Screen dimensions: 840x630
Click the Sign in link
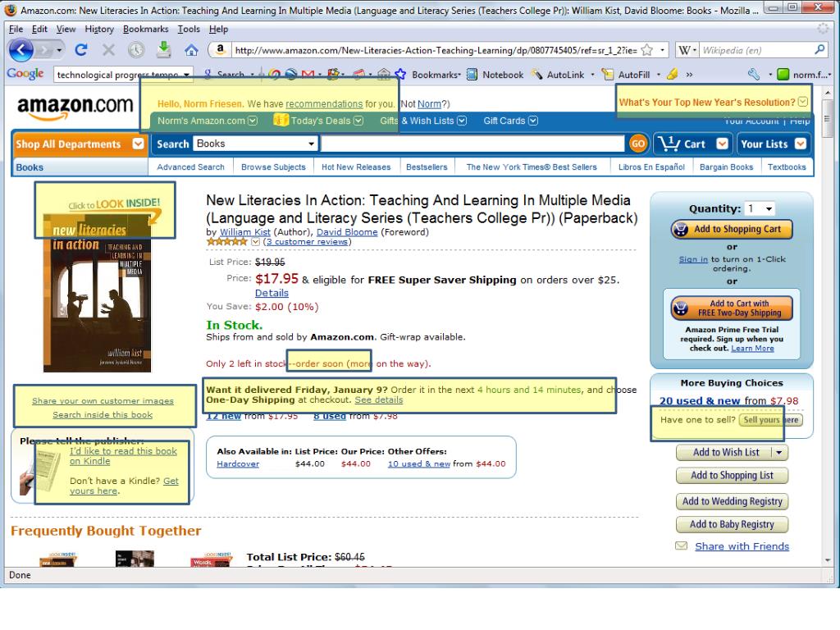[693, 259]
